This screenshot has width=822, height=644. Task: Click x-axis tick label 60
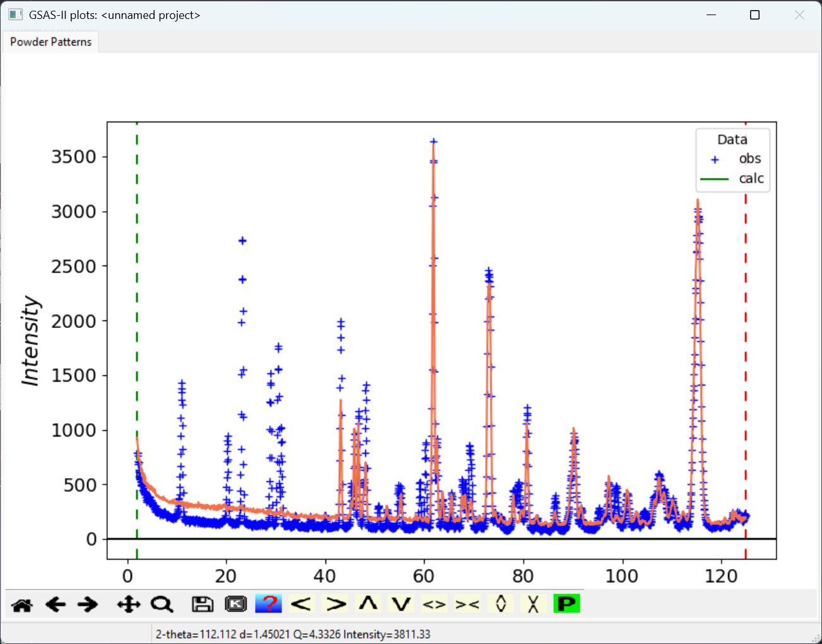424,576
